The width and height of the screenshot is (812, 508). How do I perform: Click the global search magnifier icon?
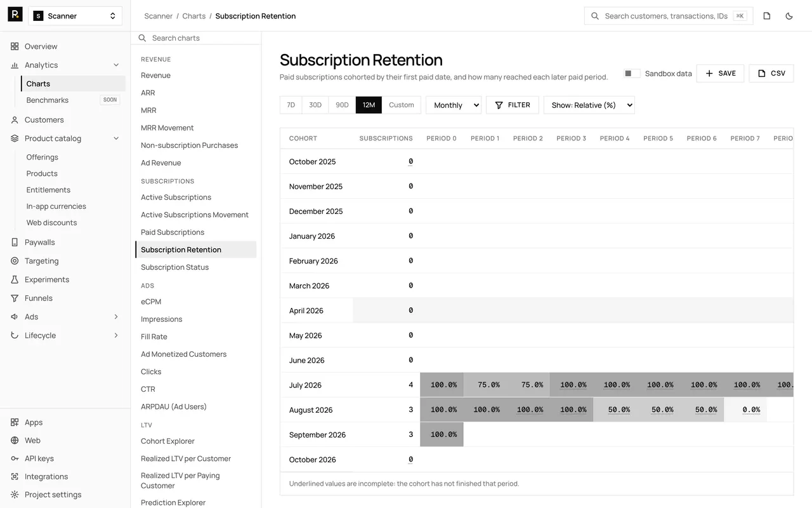595,16
